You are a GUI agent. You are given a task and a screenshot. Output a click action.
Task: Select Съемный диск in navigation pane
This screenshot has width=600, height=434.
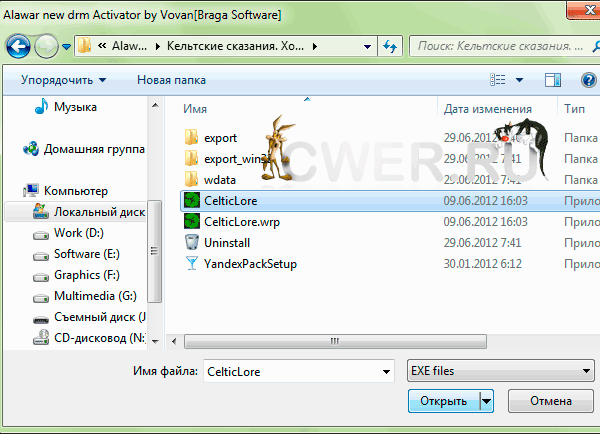coord(99,317)
